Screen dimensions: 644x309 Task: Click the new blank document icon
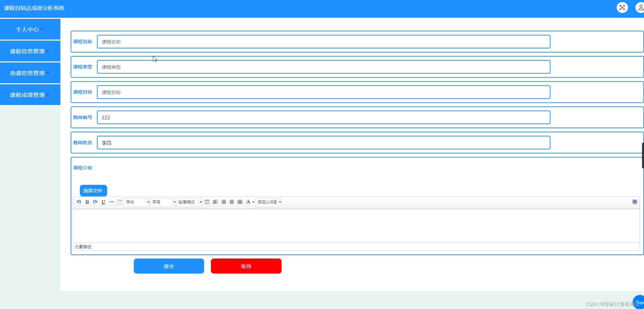coord(120,202)
